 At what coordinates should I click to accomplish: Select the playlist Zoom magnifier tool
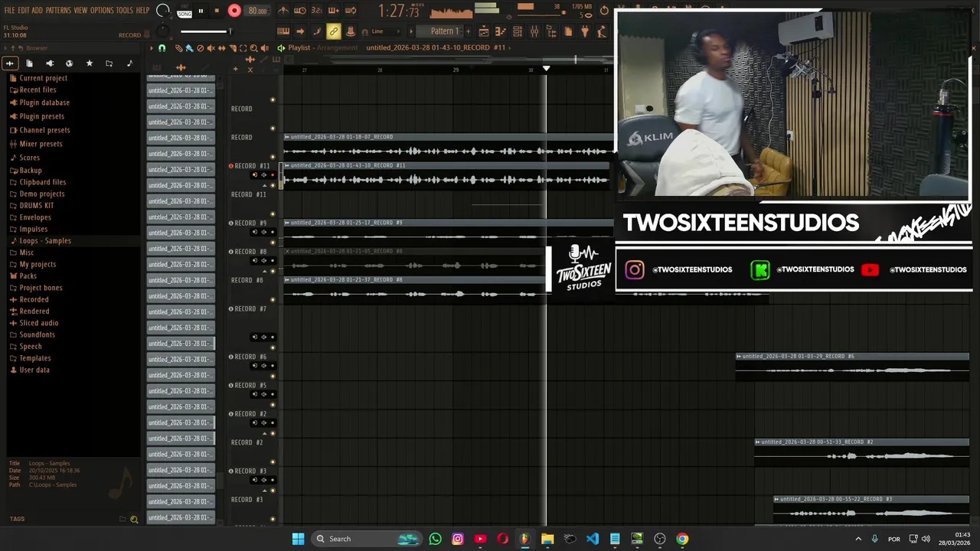tap(254, 47)
